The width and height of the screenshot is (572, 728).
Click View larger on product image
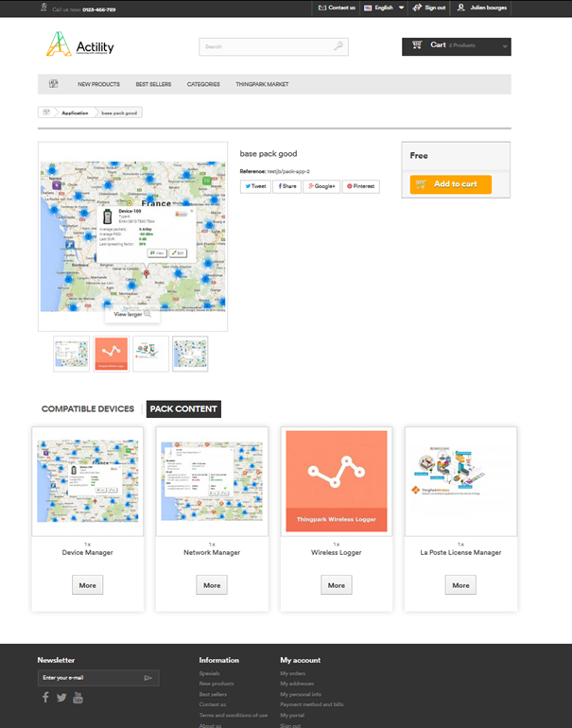(x=132, y=314)
